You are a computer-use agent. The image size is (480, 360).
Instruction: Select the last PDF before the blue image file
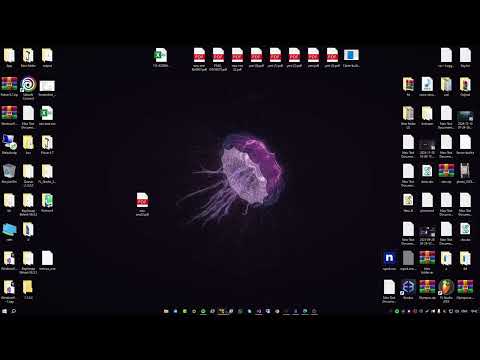(x=332, y=55)
